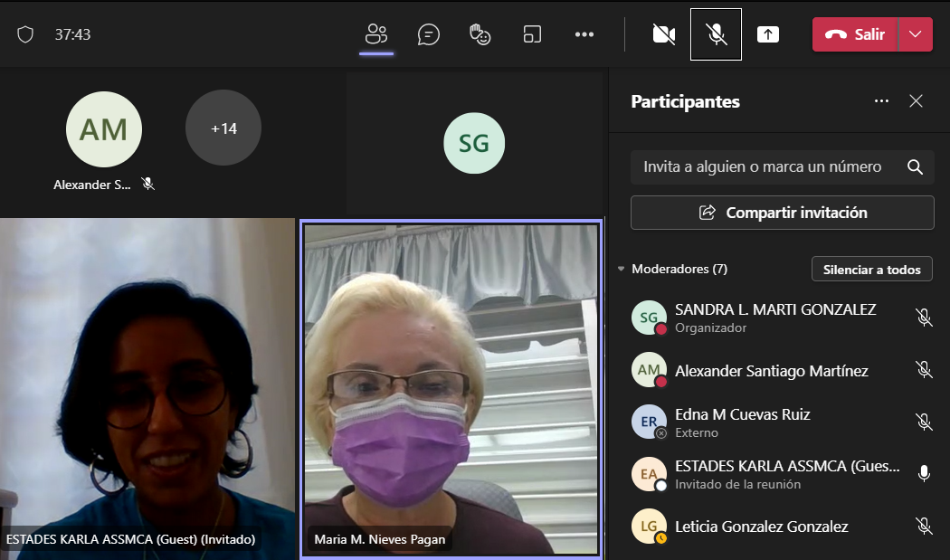Open the raise hand reactions icon
The width and height of the screenshot is (950, 560).
click(x=480, y=34)
